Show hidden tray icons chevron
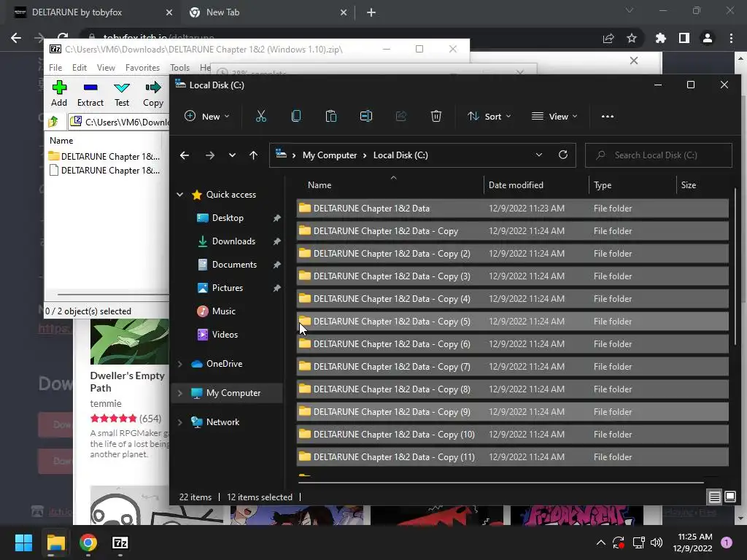Image resolution: width=747 pixels, height=560 pixels. 601,542
